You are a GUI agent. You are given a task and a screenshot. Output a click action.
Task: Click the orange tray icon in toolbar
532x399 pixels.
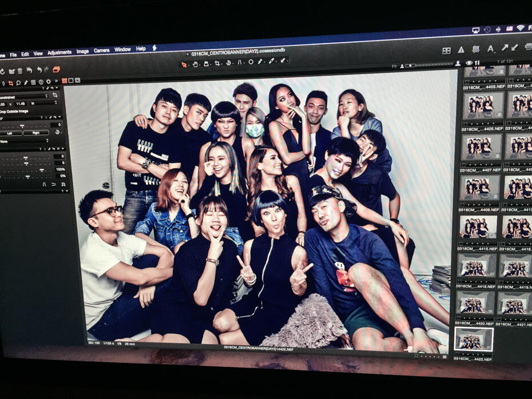click(x=57, y=69)
